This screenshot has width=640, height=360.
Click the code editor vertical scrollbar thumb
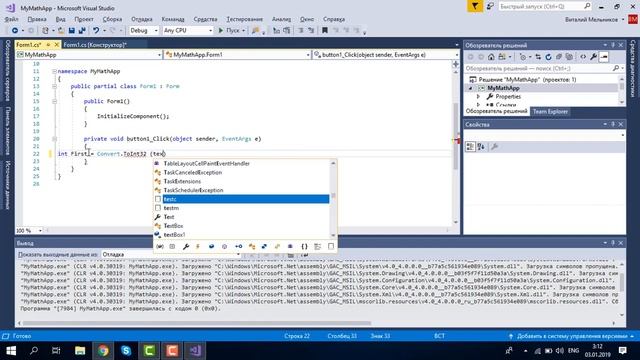click(456, 137)
